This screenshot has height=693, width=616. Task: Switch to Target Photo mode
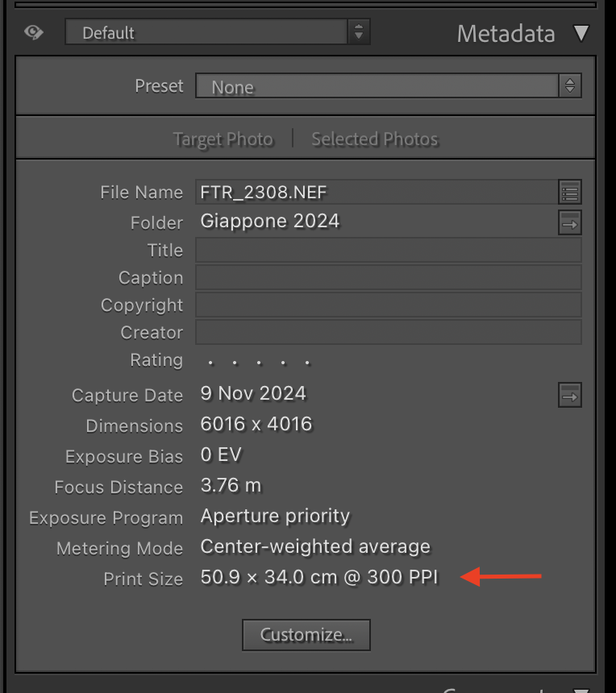223,139
